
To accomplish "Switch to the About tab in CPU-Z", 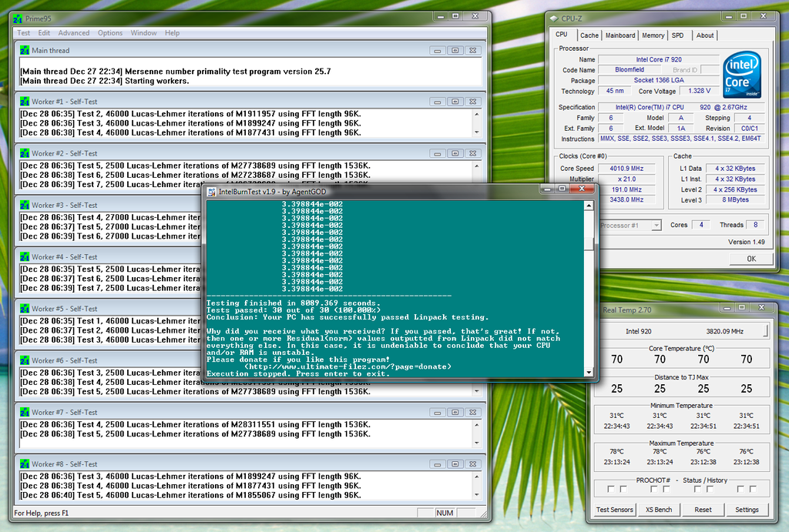I will click(x=705, y=35).
